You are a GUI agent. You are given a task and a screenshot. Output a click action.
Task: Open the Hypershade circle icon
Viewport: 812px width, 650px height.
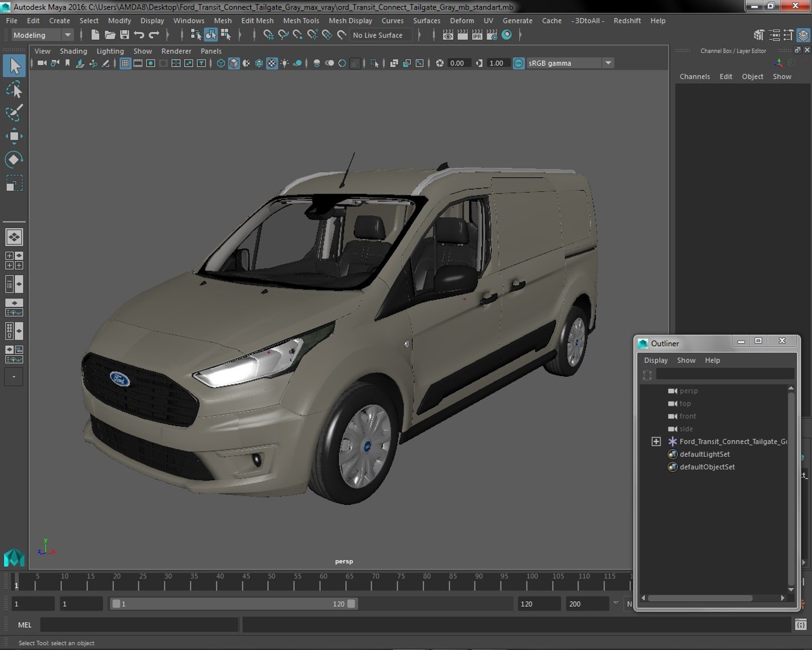click(507, 35)
